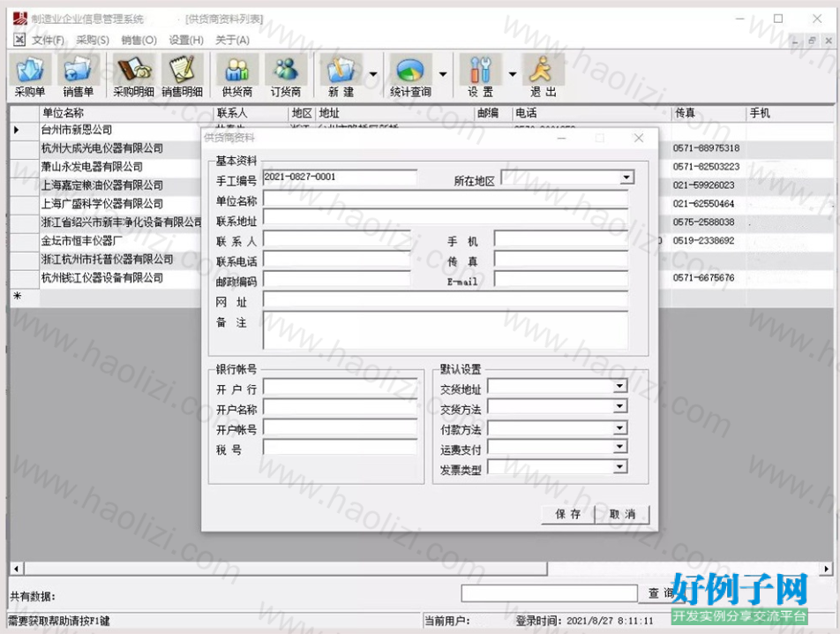840x634 pixels.
Task: Open the 文件(F) menu
Action: (48, 41)
